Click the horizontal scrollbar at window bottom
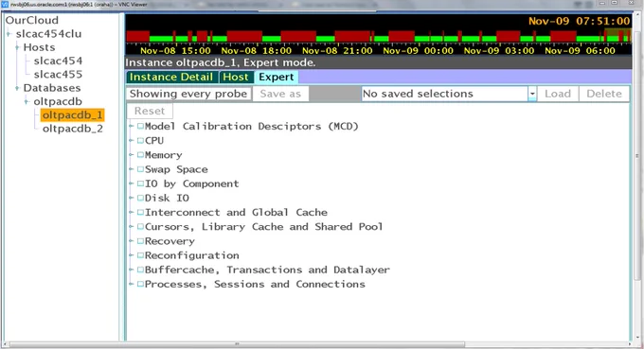 238,344
